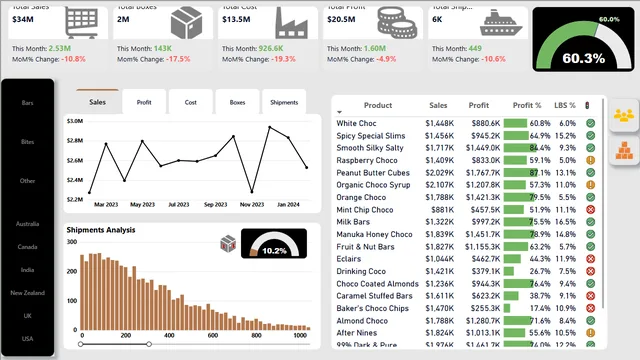Screen dimensions: 640x360
Task: Click the sort arrow below Product header
Action: (x=339, y=112)
